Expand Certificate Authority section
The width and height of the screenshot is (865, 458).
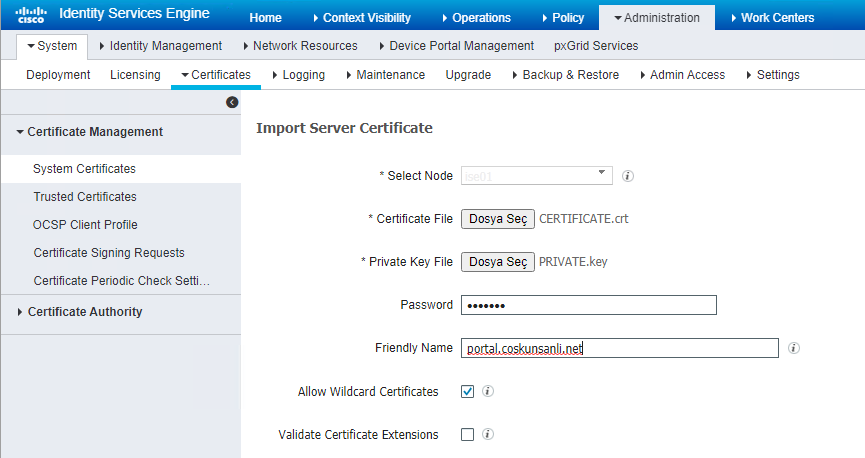79,312
